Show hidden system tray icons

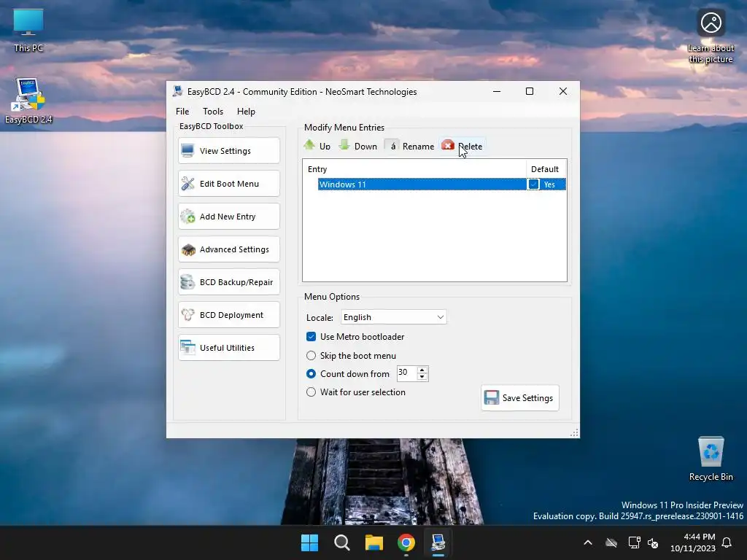(x=588, y=542)
